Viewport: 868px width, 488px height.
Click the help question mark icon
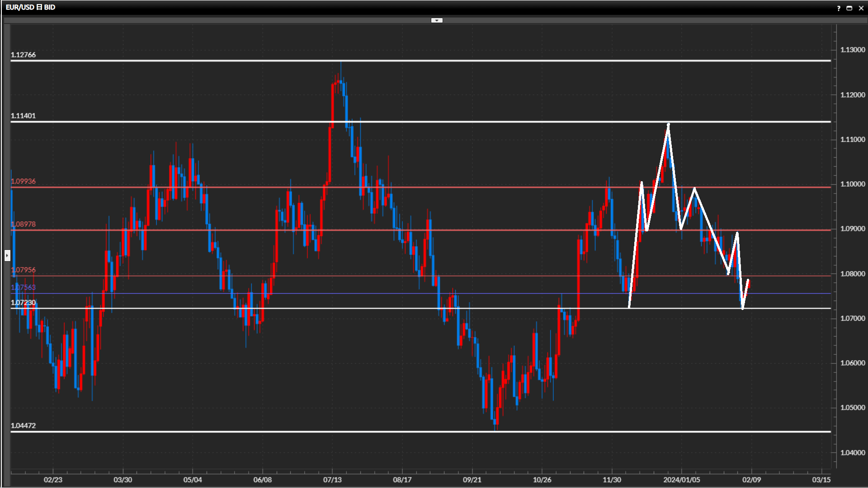click(839, 8)
